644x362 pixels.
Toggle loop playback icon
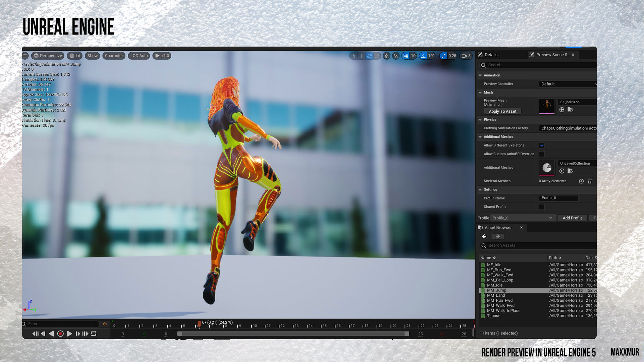[94, 334]
